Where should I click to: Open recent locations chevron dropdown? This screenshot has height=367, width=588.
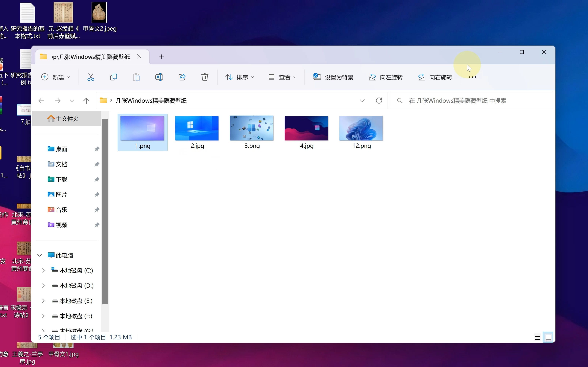coord(72,101)
